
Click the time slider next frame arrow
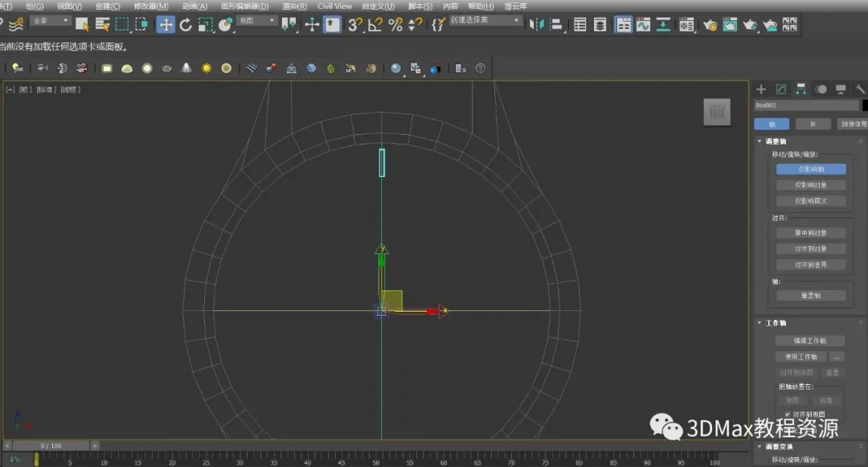click(x=95, y=445)
